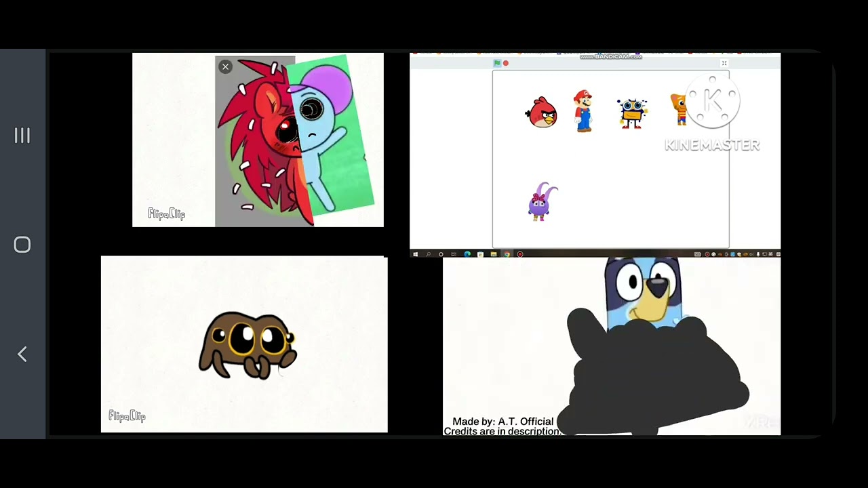Tap the Android home button

pyautogui.click(x=22, y=245)
